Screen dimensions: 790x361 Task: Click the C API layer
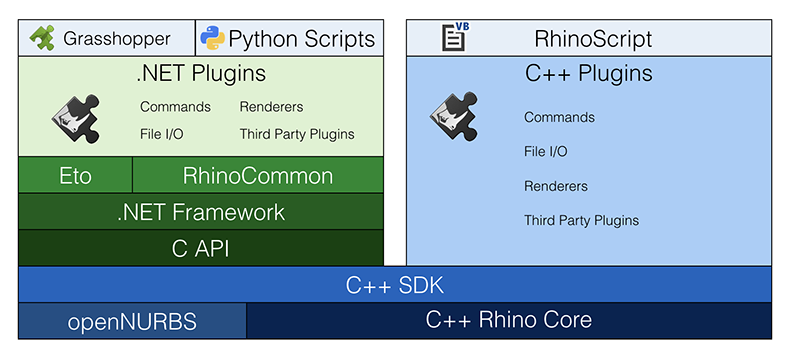tap(201, 248)
